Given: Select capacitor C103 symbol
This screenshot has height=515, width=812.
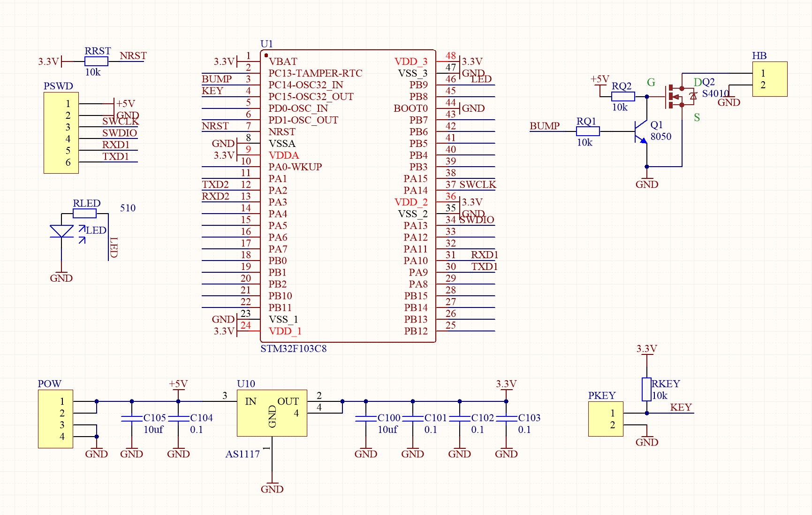Looking at the screenshot, I should pos(506,419).
